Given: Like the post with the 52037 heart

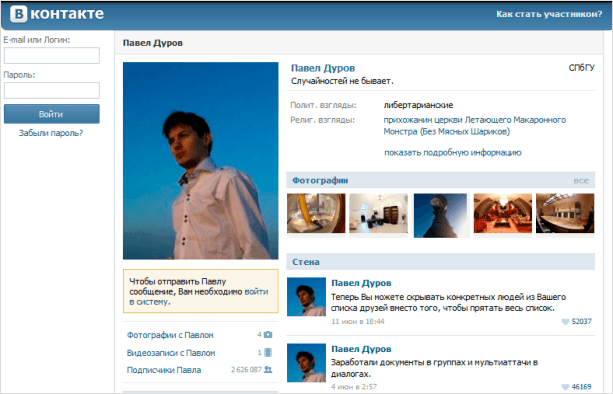Looking at the screenshot, I should tap(565, 322).
